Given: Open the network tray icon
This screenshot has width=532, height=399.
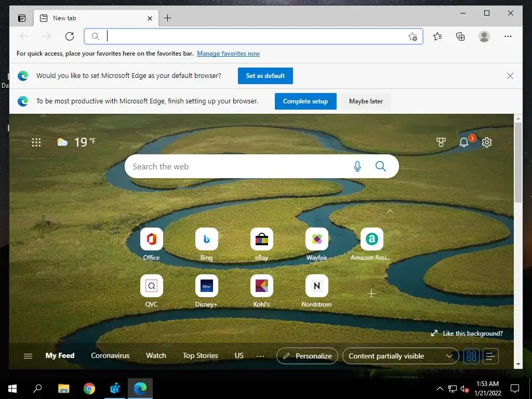Looking at the screenshot, I should [453, 389].
